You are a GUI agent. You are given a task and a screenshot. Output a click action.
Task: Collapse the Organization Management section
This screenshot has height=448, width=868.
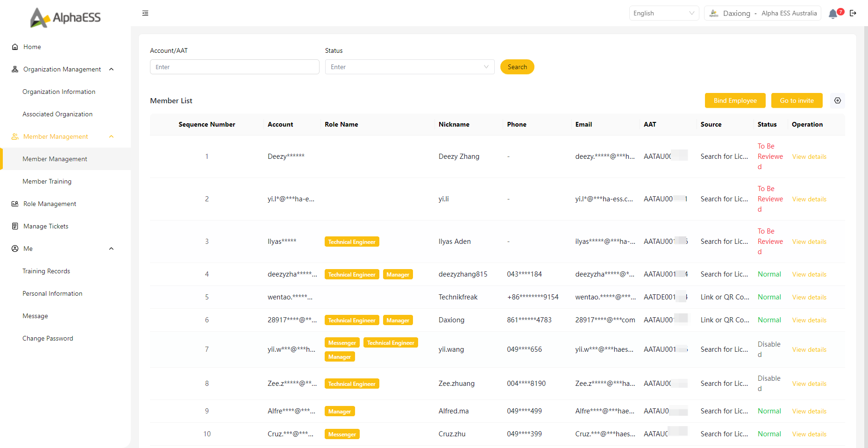111,69
